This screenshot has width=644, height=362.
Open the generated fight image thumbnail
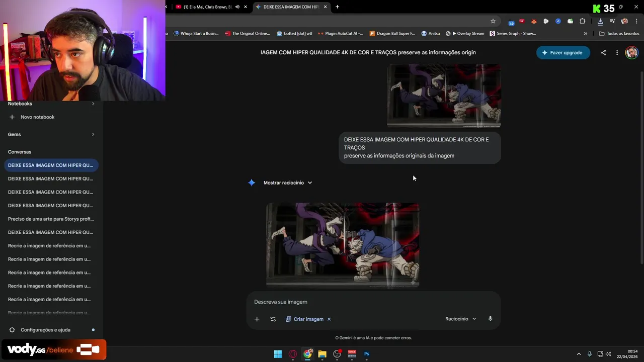[x=343, y=245]
